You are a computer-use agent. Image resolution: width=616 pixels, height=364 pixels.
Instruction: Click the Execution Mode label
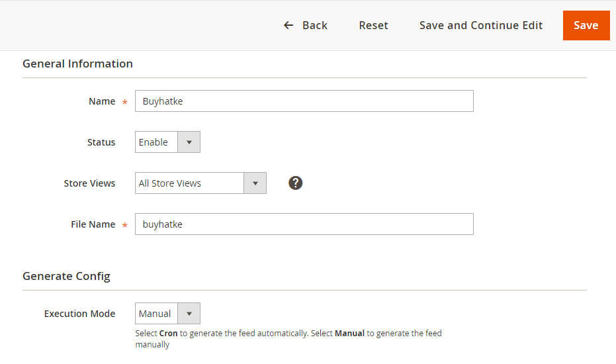click(80, 314)
